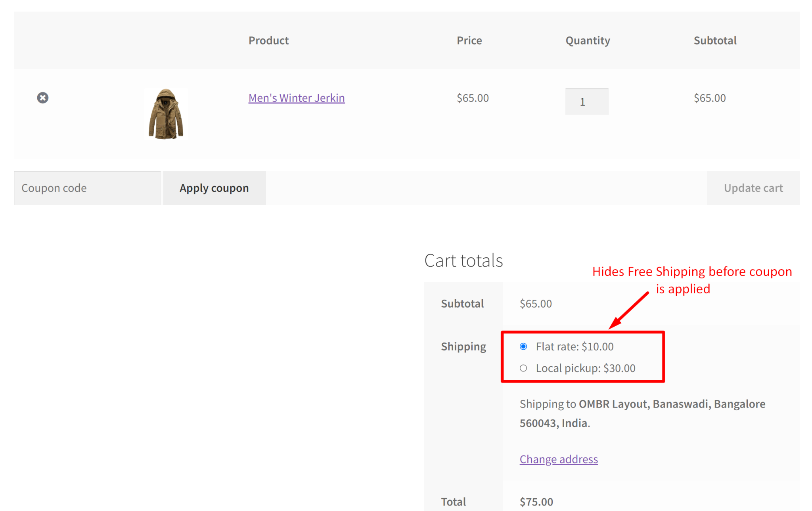This screenshot has height=511, width=812.
Task: Open Men's Winter Jerkin product link
Action: [x=296, y=98]
